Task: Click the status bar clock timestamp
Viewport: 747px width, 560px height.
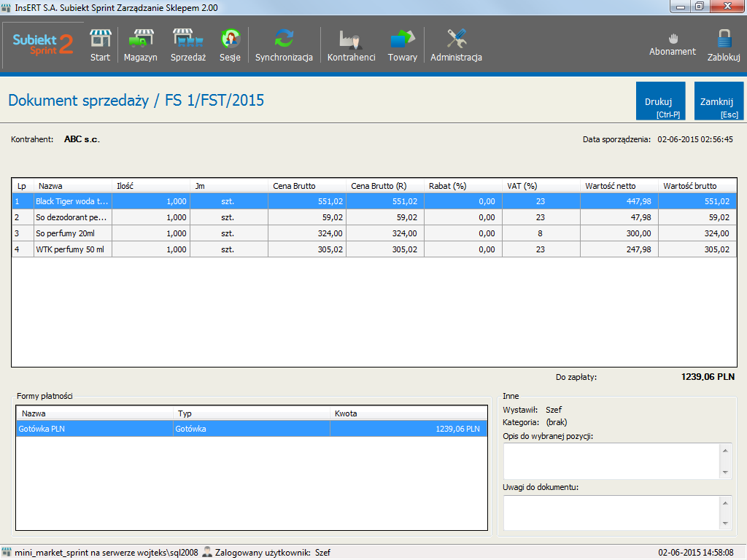Action: click(696, 553)
